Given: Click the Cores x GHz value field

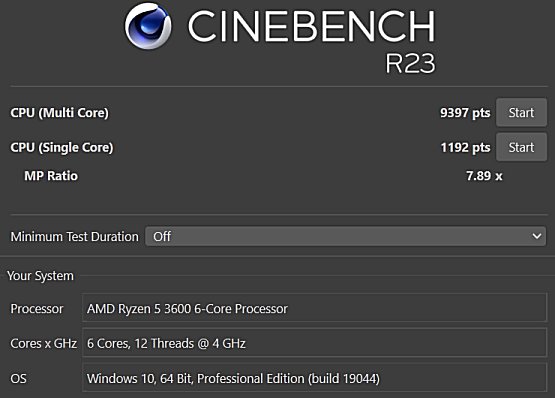Looking at the screenshot, I should [x=314, y=343].
